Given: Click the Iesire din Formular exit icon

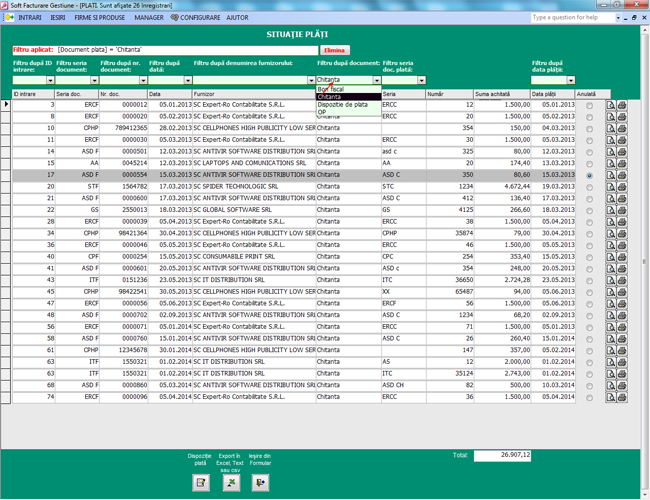Looking at the screenshot, I should click(x=260, y=483).
